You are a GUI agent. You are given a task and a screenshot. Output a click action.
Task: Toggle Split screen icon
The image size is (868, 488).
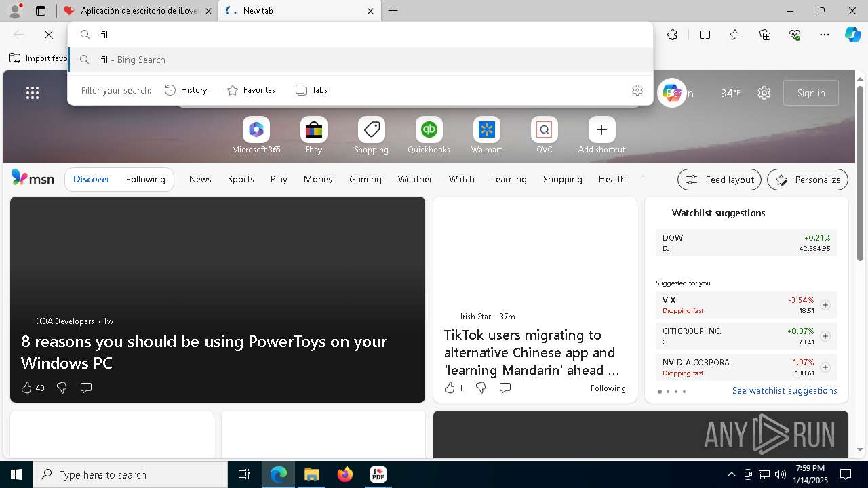(x=705, y=35)
